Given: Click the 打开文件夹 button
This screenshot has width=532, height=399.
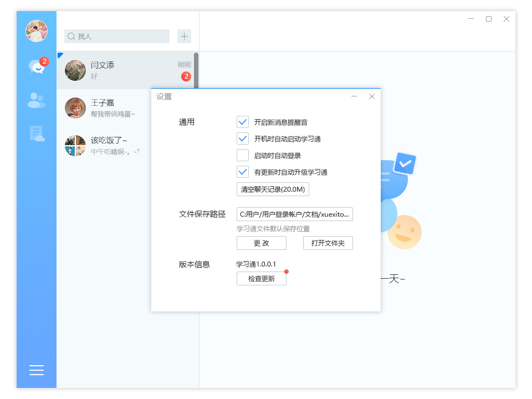Looking at the screenshot, I should [328, 243].
